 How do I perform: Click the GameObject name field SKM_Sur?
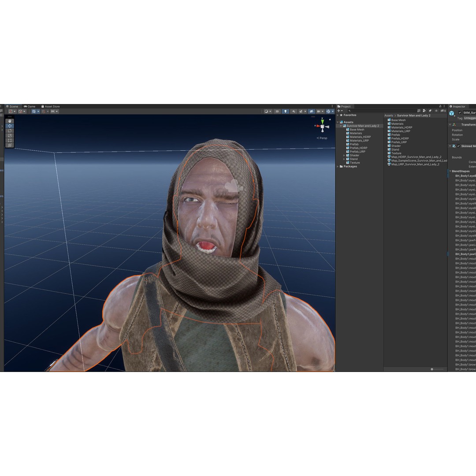click(469, 112)
